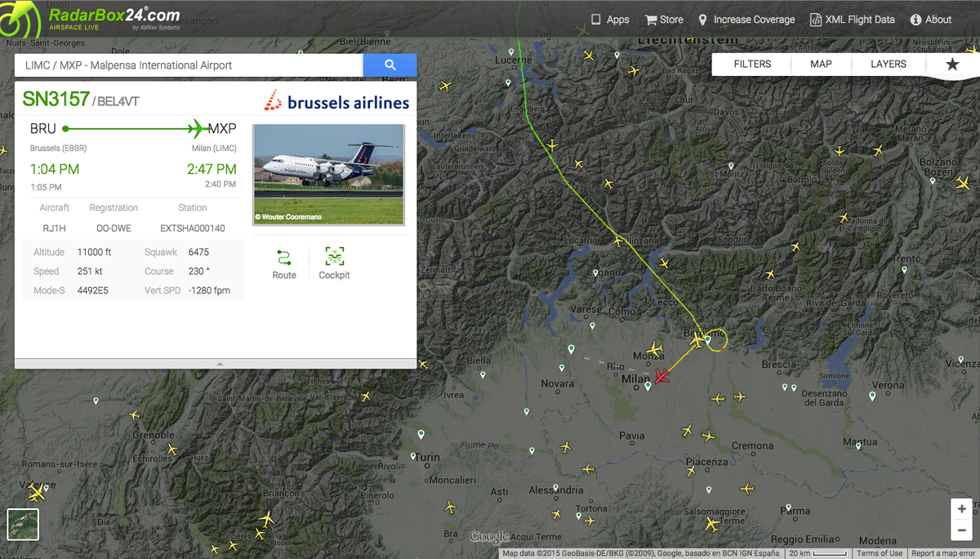The height and width of the screenshot is (559, 980).
Task: Click the favorites star button
Action: coord(952,64)
